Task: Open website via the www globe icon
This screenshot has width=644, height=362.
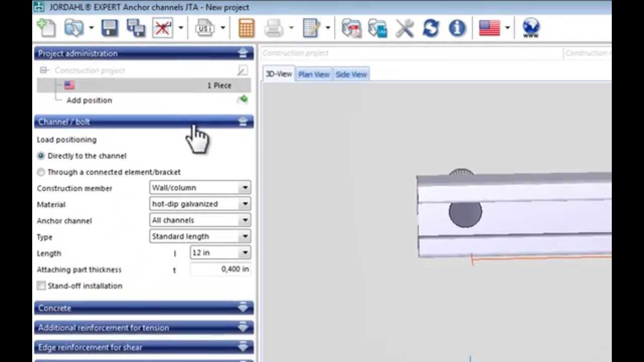Action: (531, 28)
